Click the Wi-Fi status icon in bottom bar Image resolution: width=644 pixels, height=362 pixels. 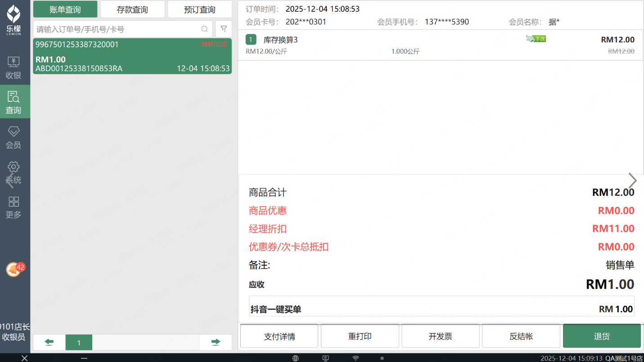(356, 358)
